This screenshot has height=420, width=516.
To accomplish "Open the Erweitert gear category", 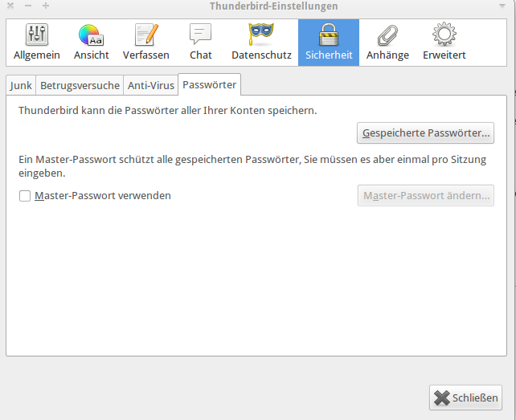I will tap(444, 43).
